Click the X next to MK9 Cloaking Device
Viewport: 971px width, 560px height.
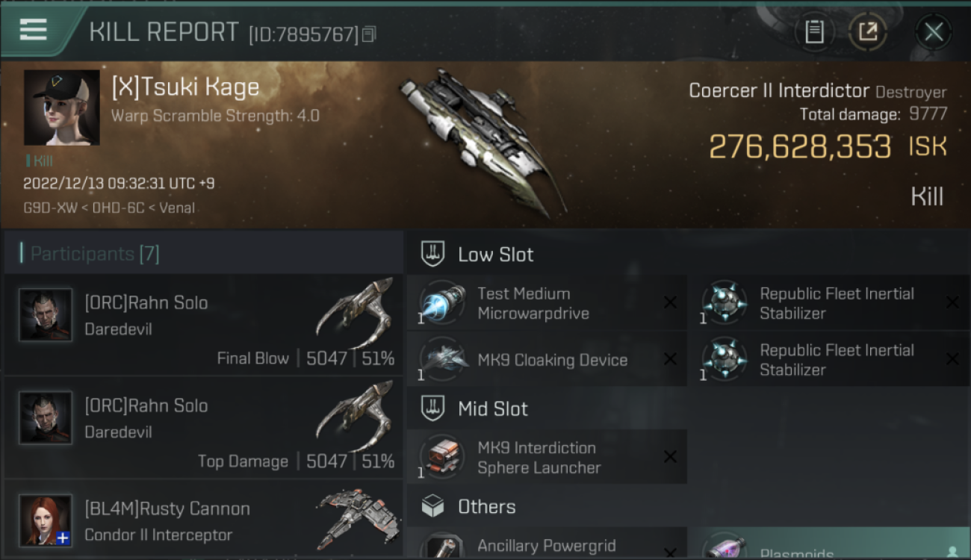pos(670,359)
